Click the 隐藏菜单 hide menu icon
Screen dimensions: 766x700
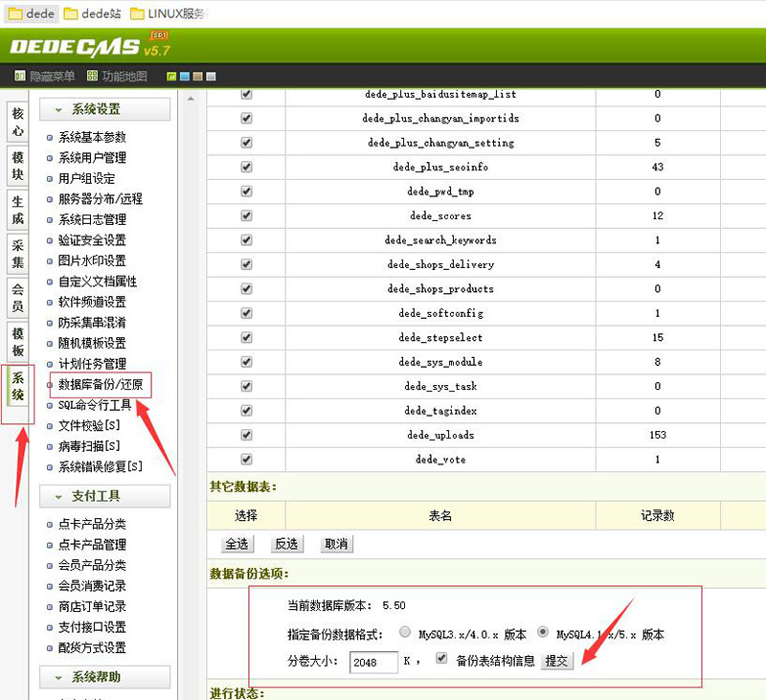click(19, 77)
